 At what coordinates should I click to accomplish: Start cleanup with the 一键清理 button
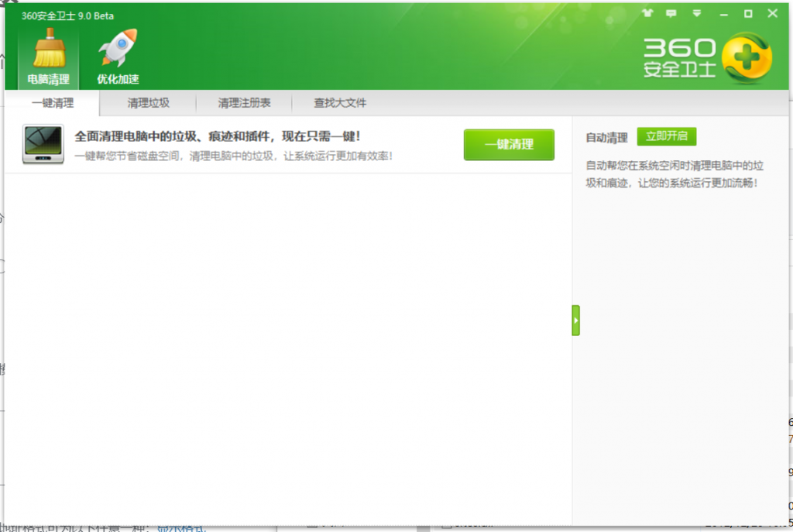[509, 145]
